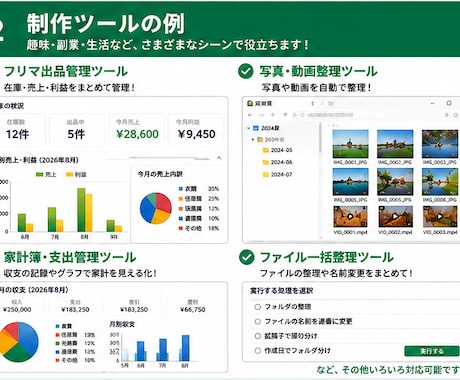Click the maximize button of the explorer window

(449, 103)
